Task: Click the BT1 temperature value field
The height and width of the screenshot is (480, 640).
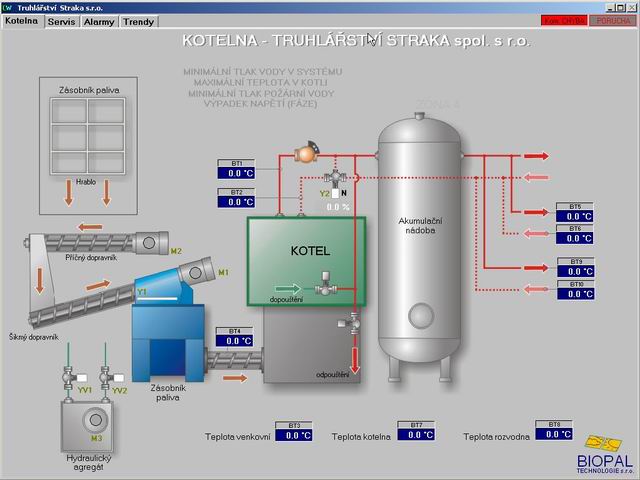Action: point(238,173)
